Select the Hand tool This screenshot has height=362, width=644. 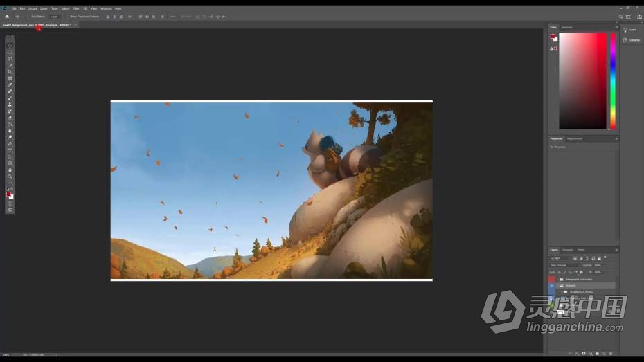(10, 170)
